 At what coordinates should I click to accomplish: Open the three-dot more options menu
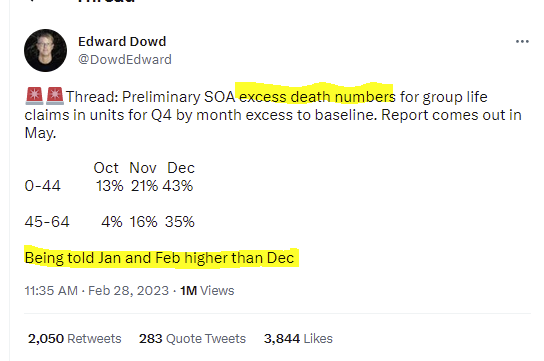[x=522, y=42]
